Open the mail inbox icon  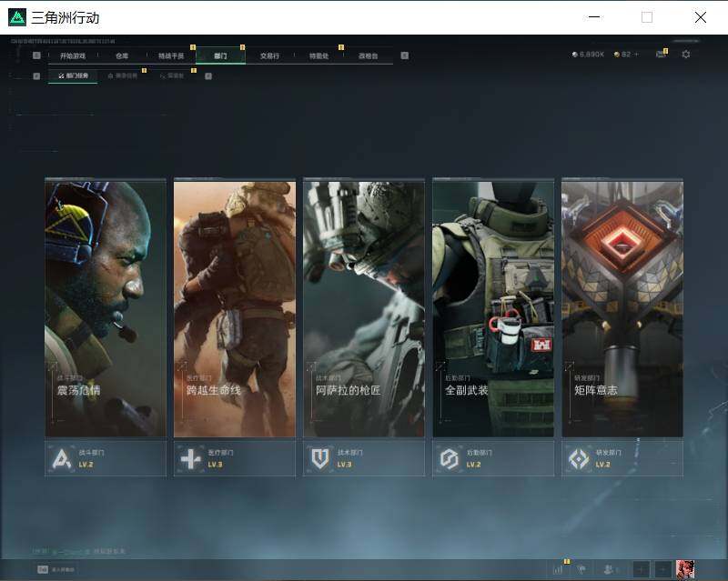[661, 55]
